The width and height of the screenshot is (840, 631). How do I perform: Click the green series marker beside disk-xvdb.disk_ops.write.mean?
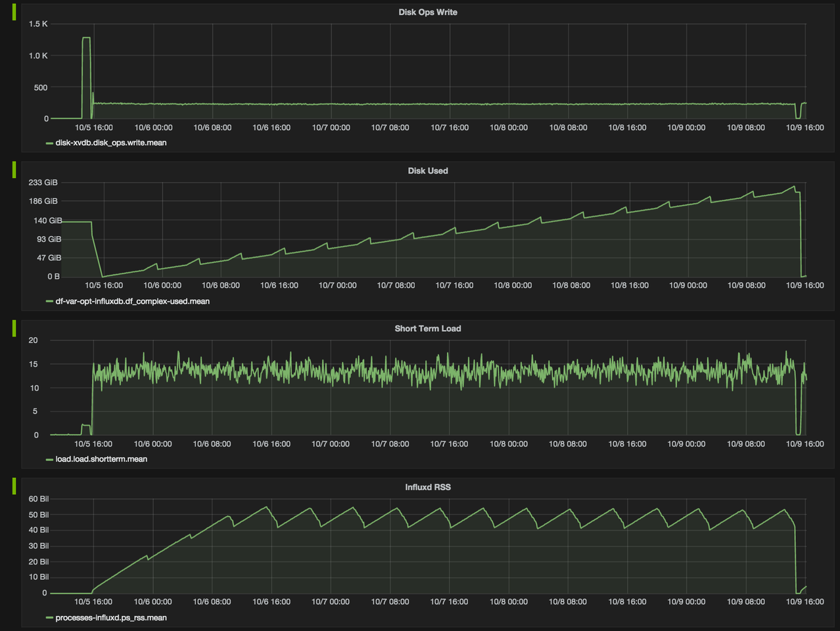point(47,142)
